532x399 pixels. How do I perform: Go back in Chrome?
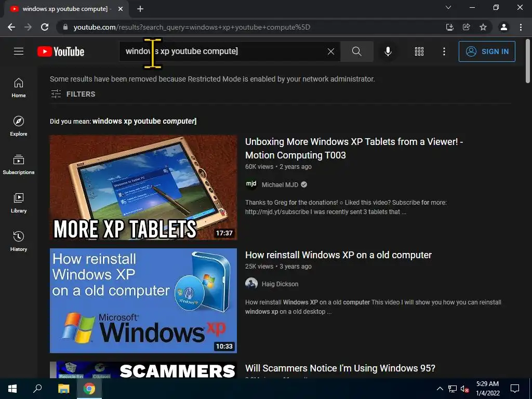11,27
